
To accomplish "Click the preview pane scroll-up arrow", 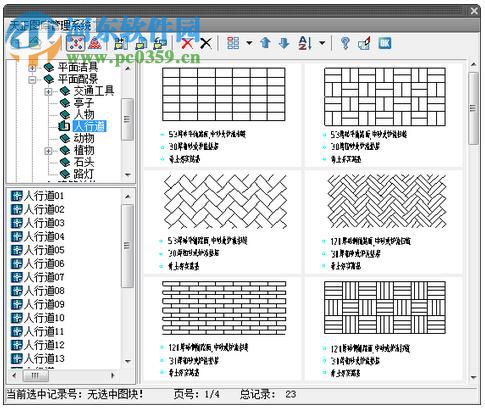I will click(x=473, y=65).
